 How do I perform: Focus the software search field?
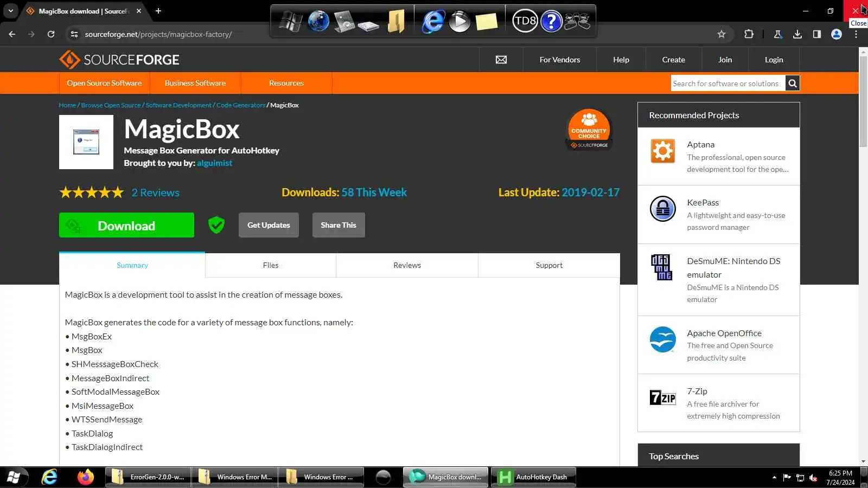[x=728, y=84]
